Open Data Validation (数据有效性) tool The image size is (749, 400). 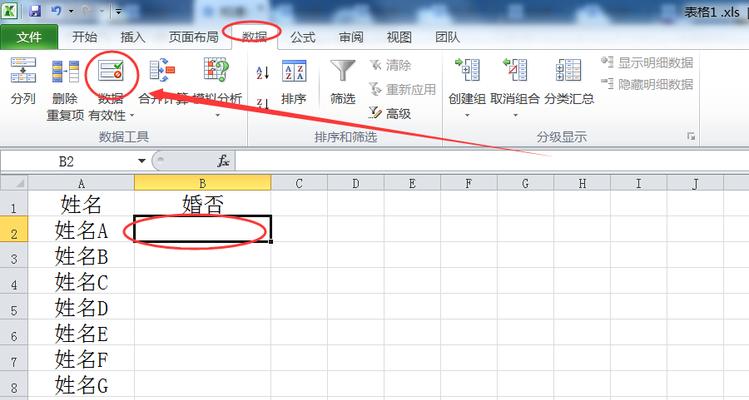111,71
